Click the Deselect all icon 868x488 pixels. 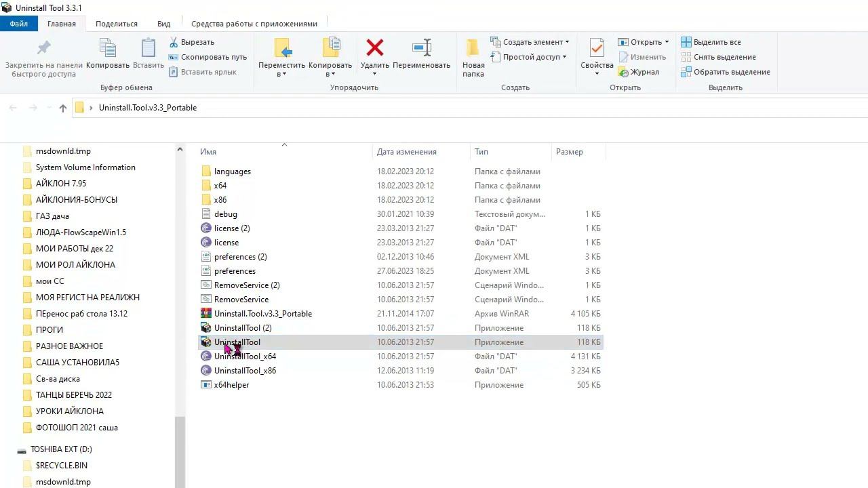[686, 57]
